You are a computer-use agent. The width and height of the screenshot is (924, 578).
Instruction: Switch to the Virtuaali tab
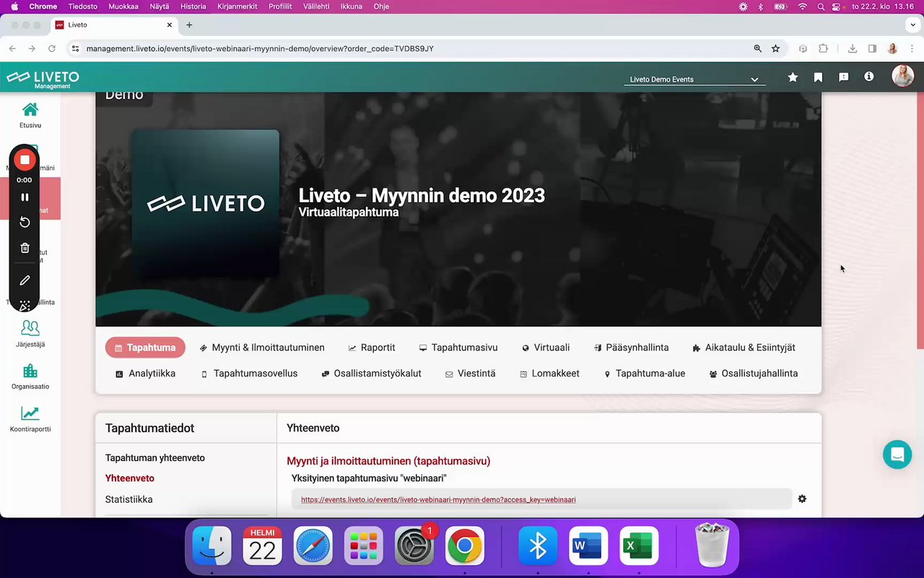pos(546,348)
